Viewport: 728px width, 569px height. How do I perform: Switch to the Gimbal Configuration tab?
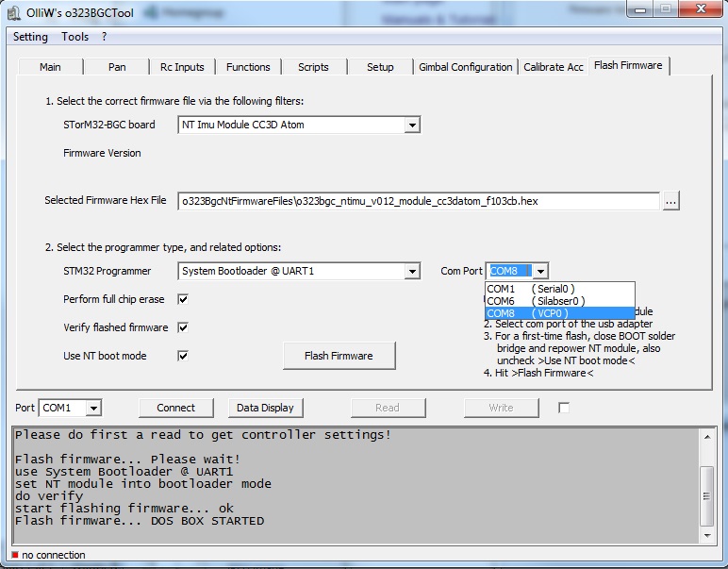pyautogui.click(x=466, y=67)
